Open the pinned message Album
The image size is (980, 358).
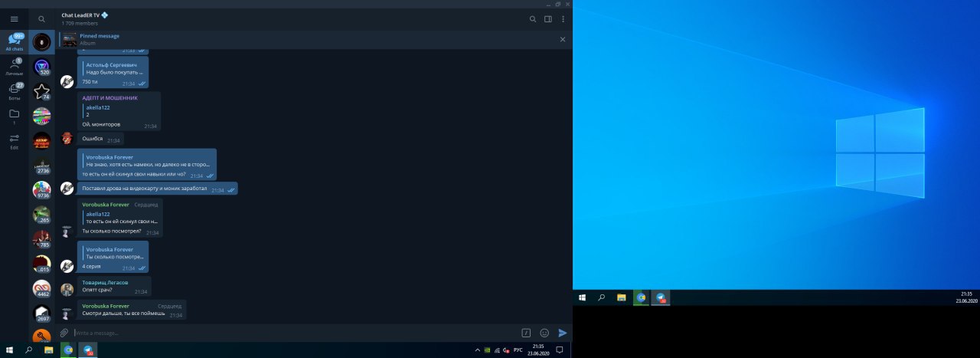tap(306, 39)
